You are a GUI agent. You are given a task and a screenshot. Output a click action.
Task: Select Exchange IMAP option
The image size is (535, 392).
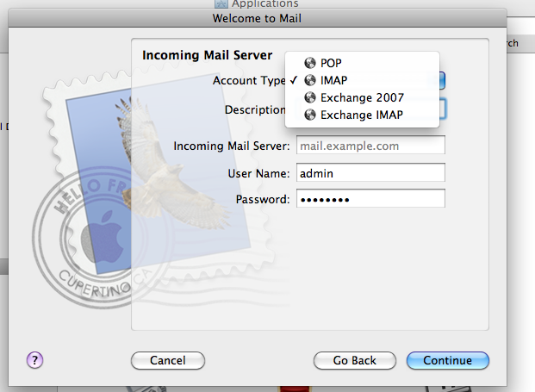point(362,115)
